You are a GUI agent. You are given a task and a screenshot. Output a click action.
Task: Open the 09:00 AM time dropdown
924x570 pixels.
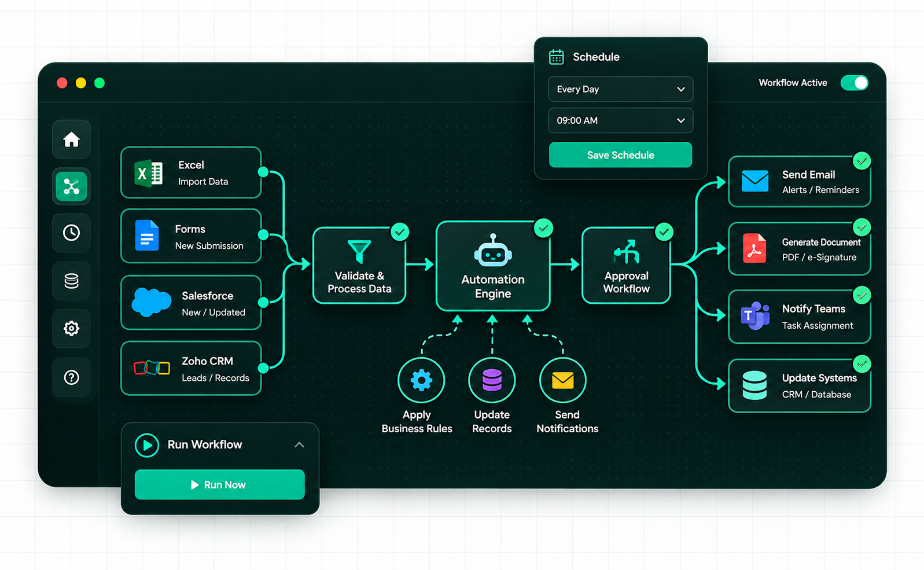pyautogui.click(x=620, y=120)
